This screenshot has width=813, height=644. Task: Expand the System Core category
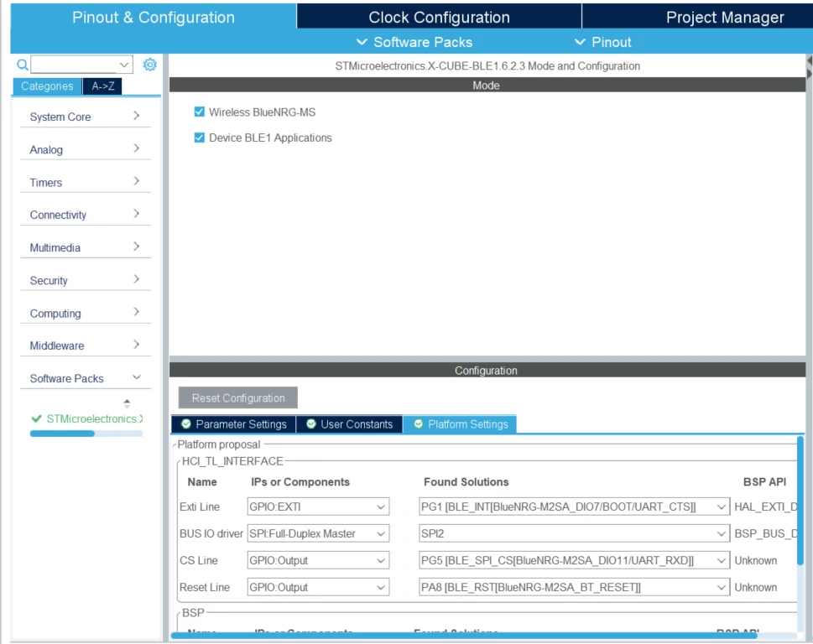(x=86, y=117)
